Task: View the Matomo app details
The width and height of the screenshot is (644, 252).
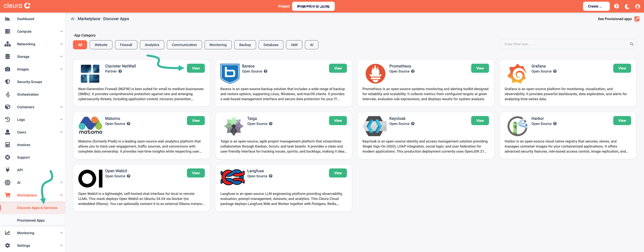Action: [196, 121]
